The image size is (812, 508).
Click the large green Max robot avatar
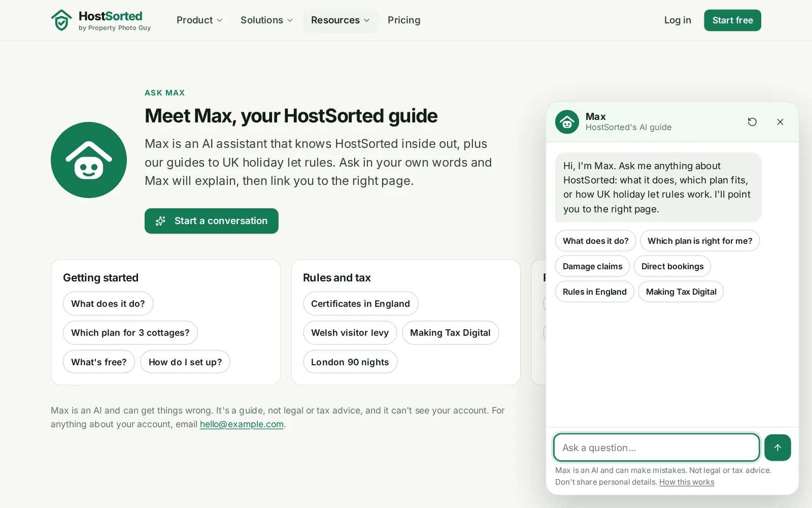[x=89, y=160]
